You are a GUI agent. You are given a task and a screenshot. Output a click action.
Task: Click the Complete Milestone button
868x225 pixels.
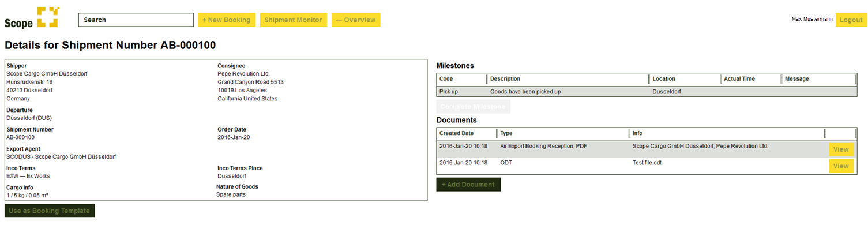pos(473,107)
